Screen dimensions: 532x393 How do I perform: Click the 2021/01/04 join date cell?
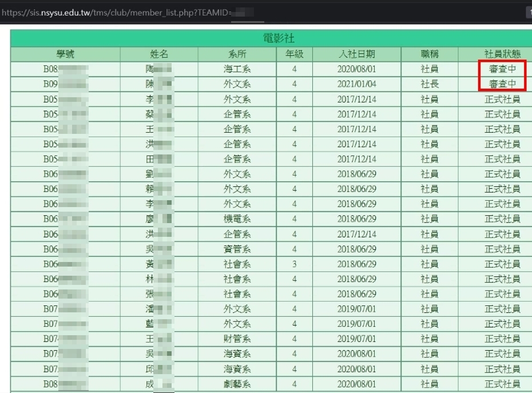coord(356,84)
